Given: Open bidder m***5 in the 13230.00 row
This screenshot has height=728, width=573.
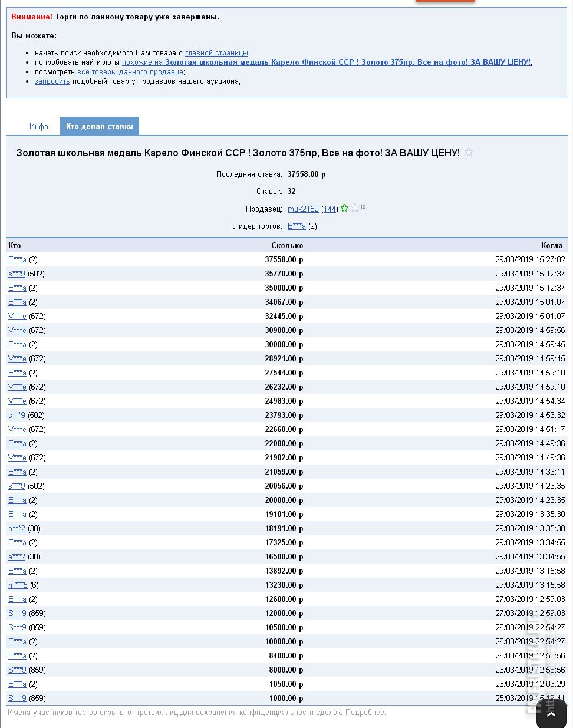Looking at the screenshot, I should 18,585.
